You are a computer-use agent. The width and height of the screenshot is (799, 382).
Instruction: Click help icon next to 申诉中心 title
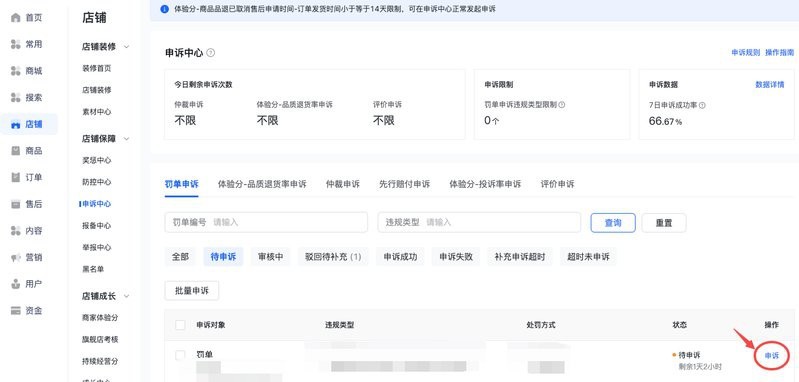coord(211,53)
